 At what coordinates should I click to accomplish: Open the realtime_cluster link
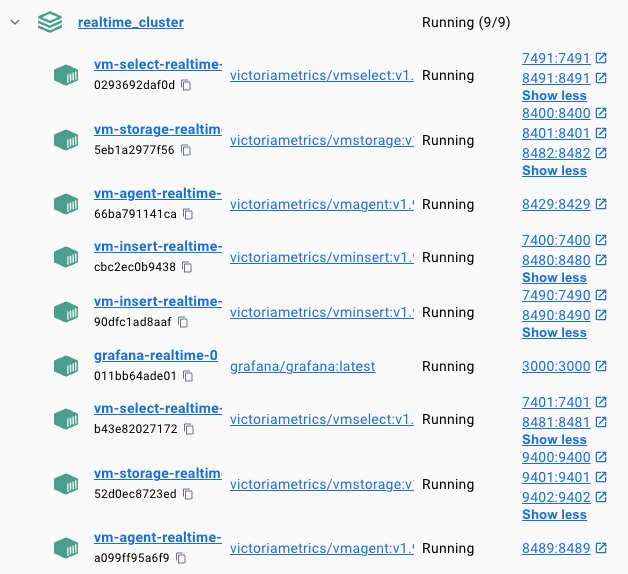[131, 22]
